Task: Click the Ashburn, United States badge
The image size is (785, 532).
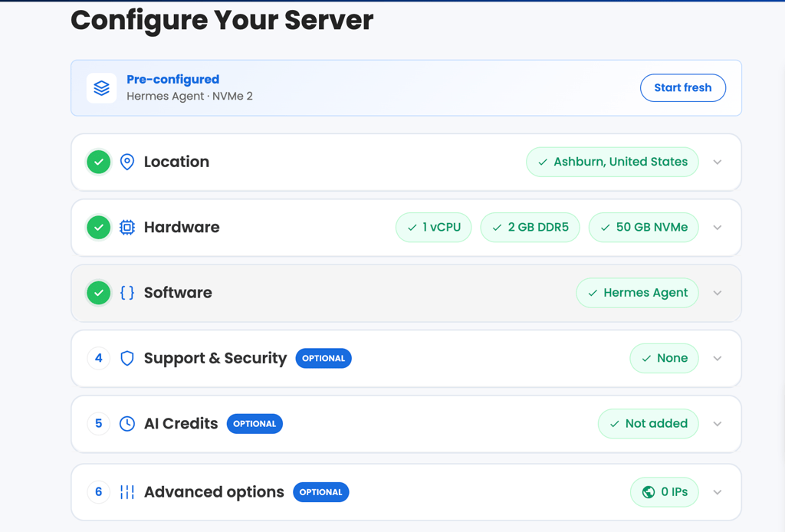Action: (x=613, y=162)
